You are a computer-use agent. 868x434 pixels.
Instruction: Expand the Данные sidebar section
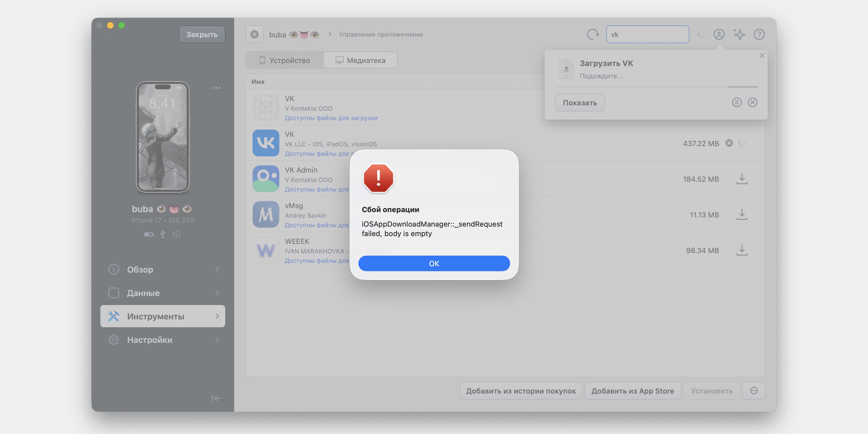click(163, 293)
